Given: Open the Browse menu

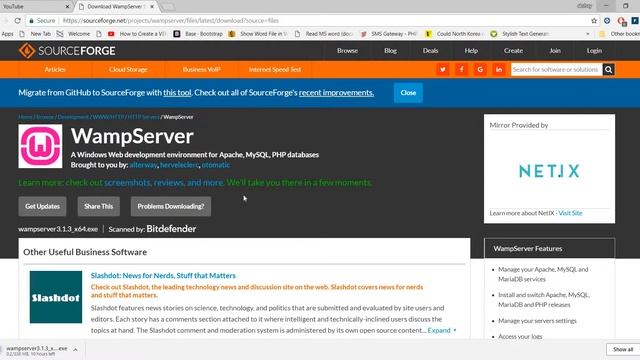Looking at the screenshot, I should pyautogui.click(x=347, y=51).
